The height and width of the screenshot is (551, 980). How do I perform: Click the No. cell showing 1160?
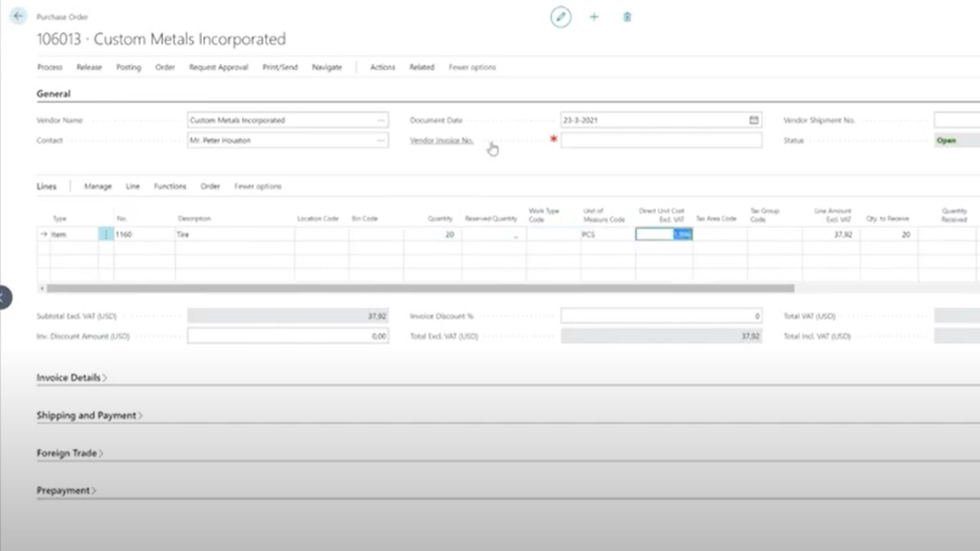[x=144, y=234]
